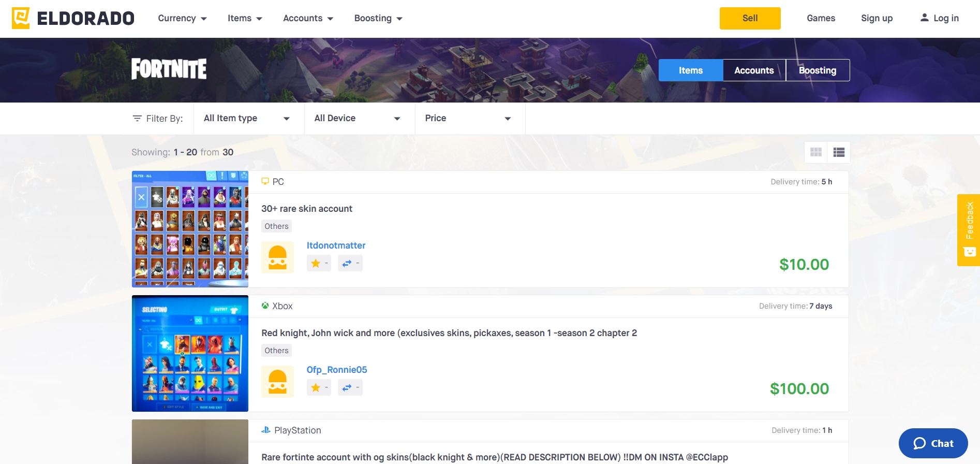Screen dimensions: 980x464
Task: Open the Feedback side tab
Action: 969,230
